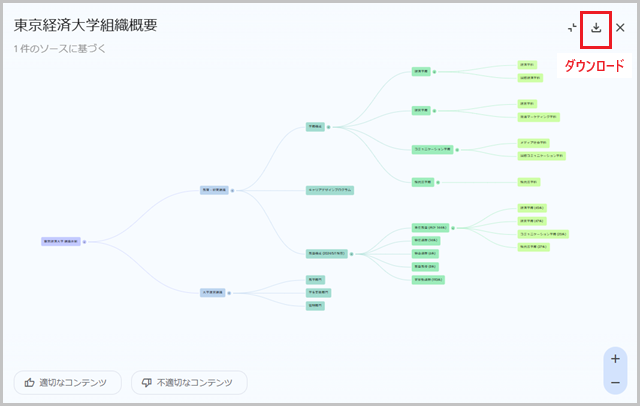Image resolution: width=640 pixels, height=406 pixels.
Task: Collapse the branch dot beside 現代法学部
Action: tap(438, 182)
